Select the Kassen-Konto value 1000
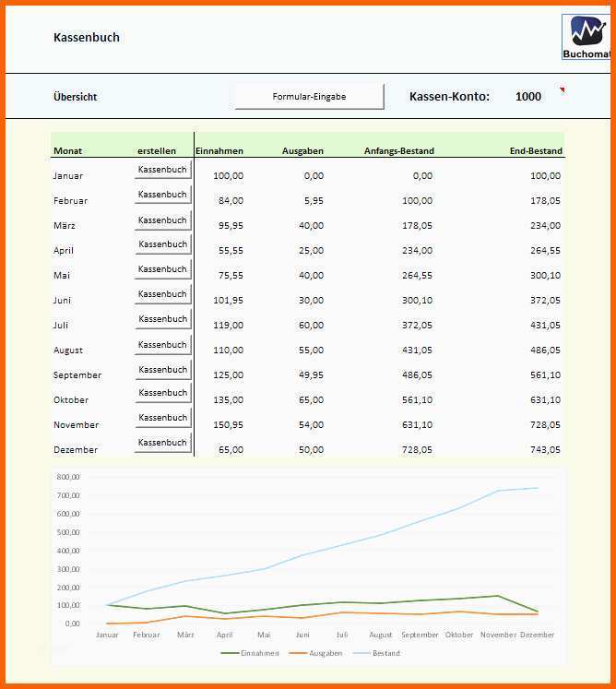 coord(528,97)
